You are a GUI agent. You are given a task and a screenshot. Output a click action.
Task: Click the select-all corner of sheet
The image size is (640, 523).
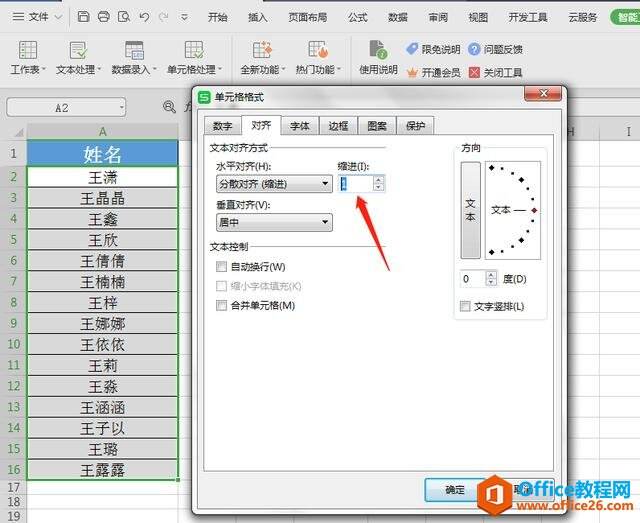(x=18, y=132)
